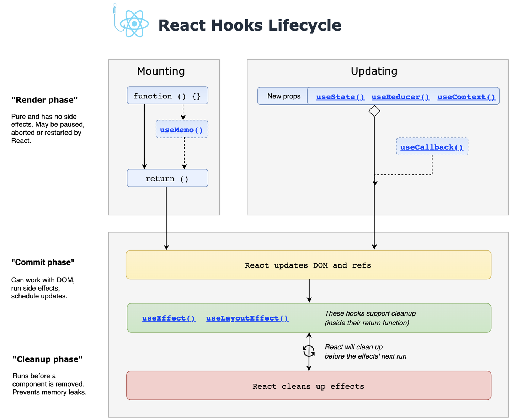Open the useReducer() hook link
512x420 pixels.
click(400, 97)
